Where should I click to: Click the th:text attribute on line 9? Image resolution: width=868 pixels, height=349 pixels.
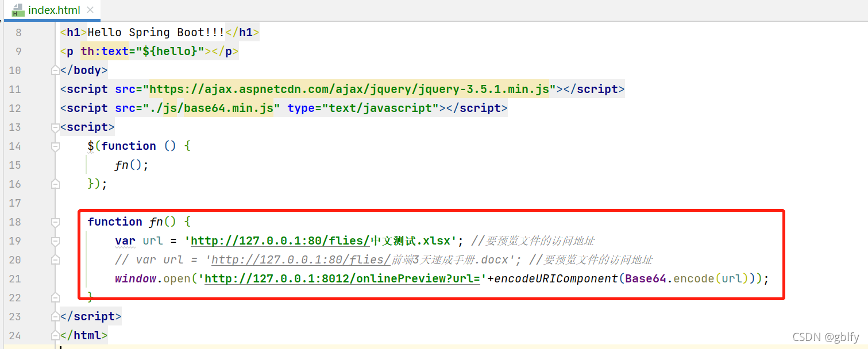tap(105, 52)
